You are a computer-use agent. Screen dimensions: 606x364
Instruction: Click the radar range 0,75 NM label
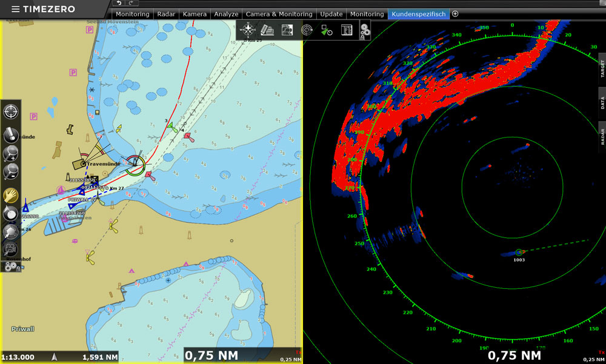click(514, 356)
